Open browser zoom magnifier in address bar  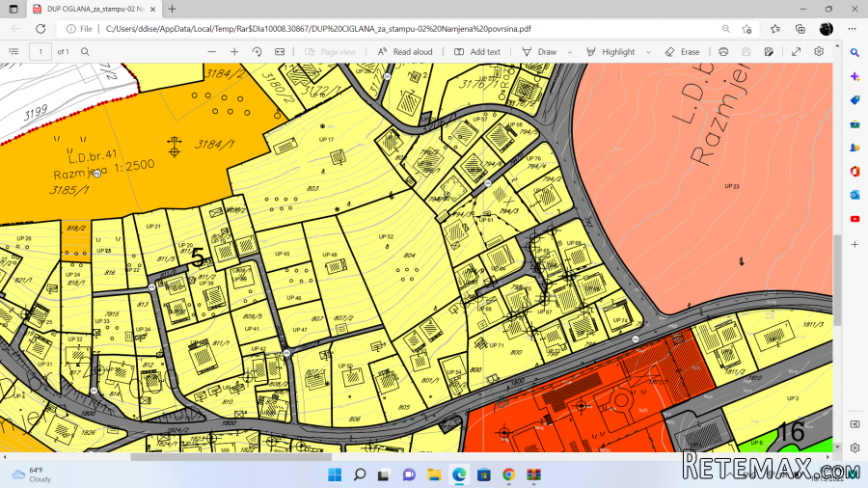coord(725,29)
